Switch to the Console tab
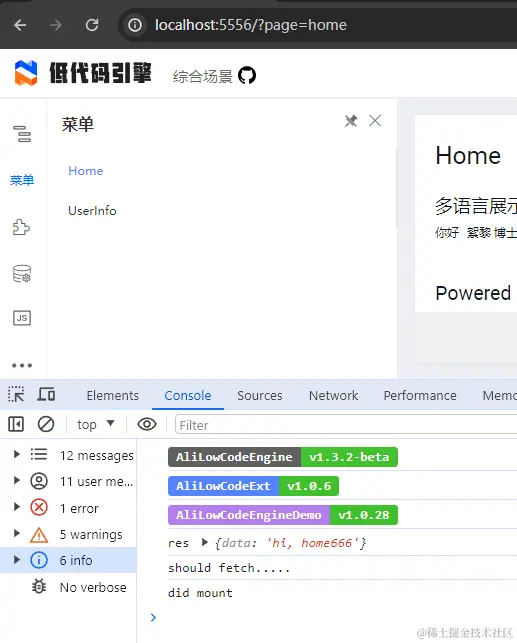This screenshot has height=643, width=517. (188, 395)
